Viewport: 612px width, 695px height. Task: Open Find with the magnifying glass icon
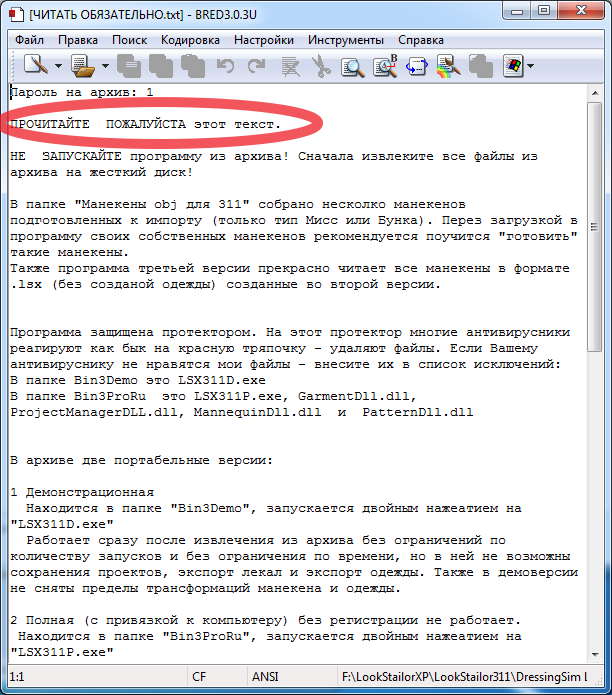(x=353, y=66)
